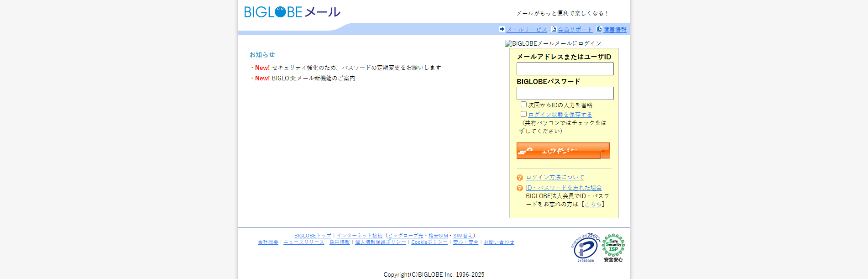868x279 pixels.
Task: Open the 会社概要 footer link
Action: 268,242
